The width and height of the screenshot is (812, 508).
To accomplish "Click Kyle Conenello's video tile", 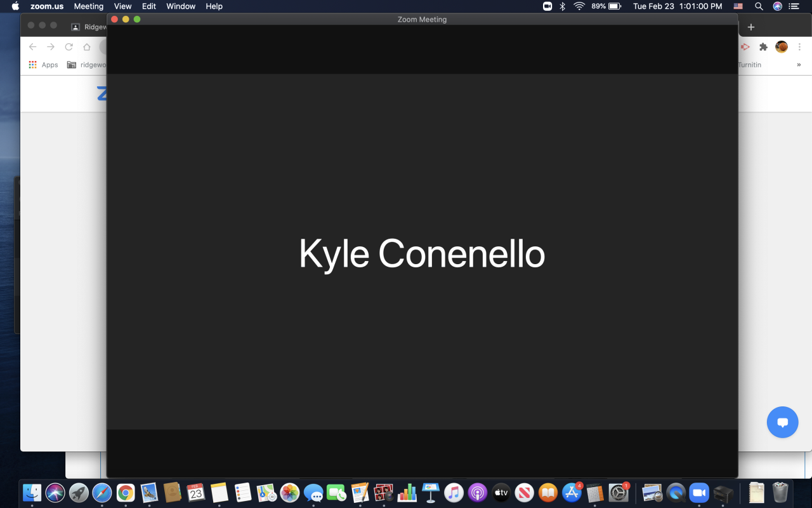I will coord(422,252).
